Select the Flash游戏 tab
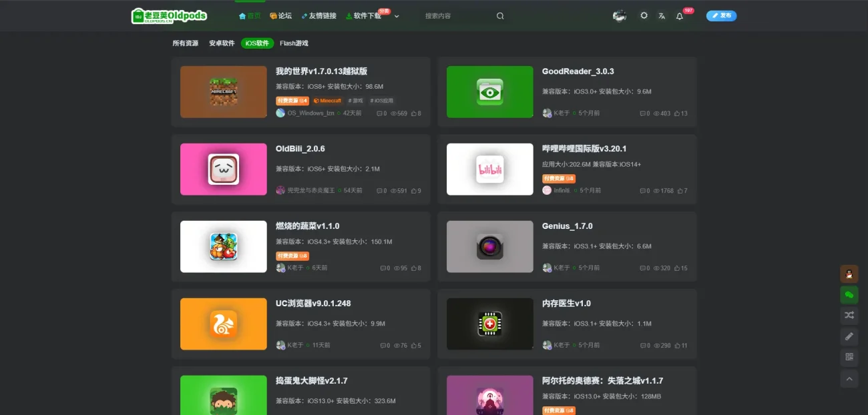868x415 pixels. coord(294,43)
